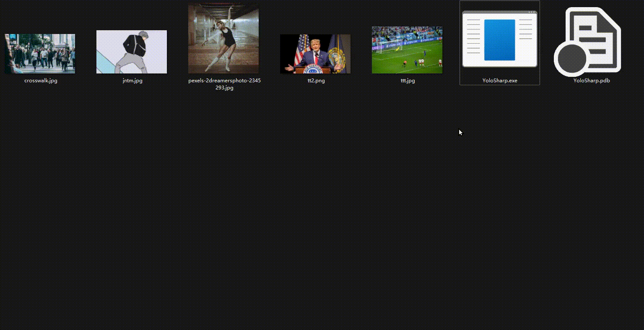Screen dimensions: 644x330
Task: Click the ttt.jpg file name
Action: (408, 81)
